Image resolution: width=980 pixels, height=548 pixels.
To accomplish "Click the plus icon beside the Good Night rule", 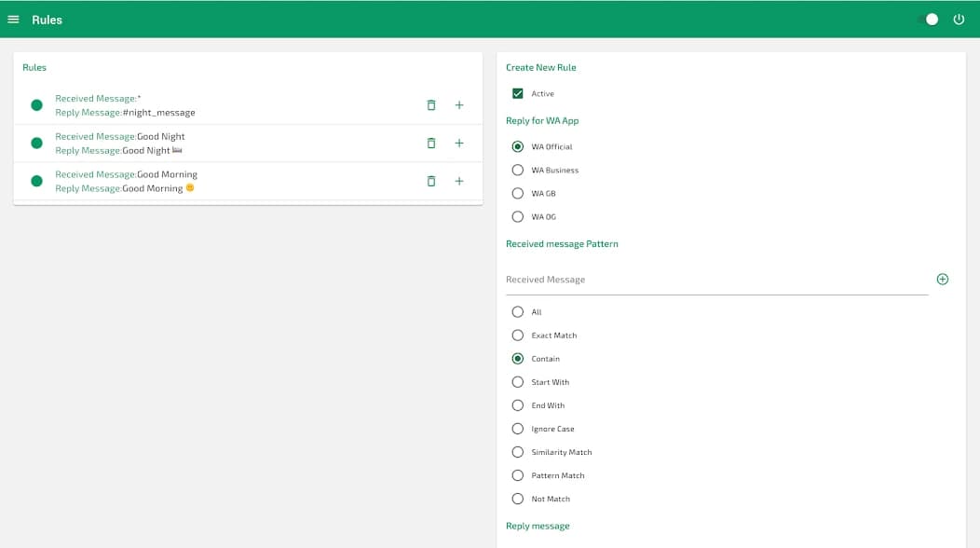I will pyautogui.click(x=459, y=144).
